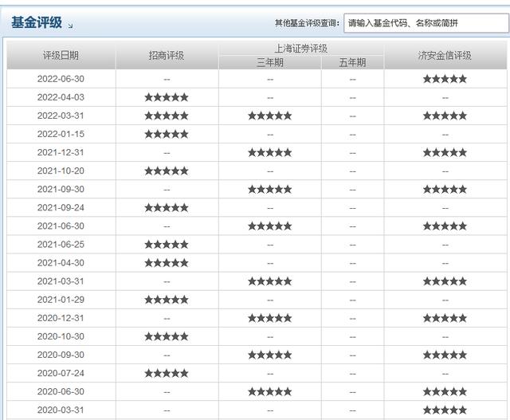Click 招商评级 five-star rating for 2022-04-03
Screen dimensions: 510x420
point(167,97)
